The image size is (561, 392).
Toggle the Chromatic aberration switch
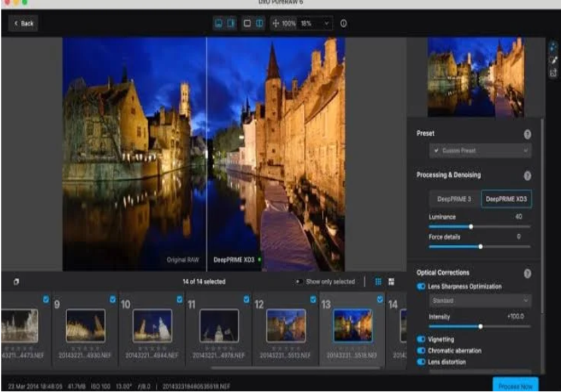point(421,350)
